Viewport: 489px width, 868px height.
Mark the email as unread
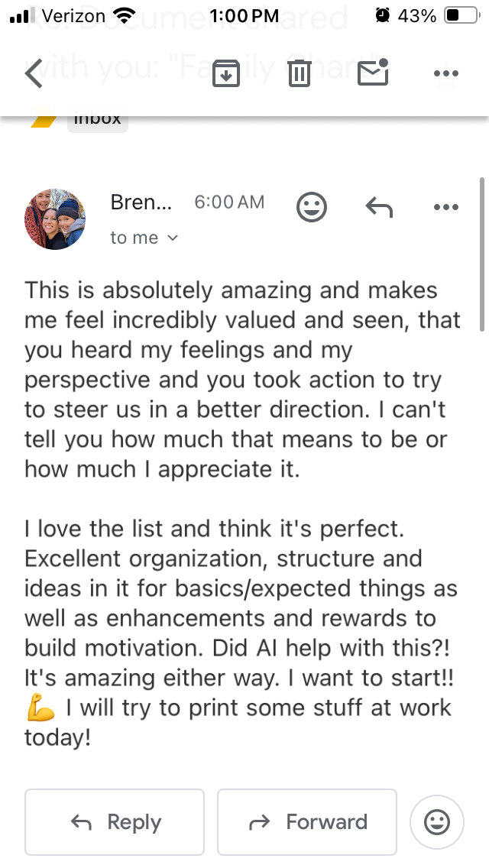[x=373, y=73]
